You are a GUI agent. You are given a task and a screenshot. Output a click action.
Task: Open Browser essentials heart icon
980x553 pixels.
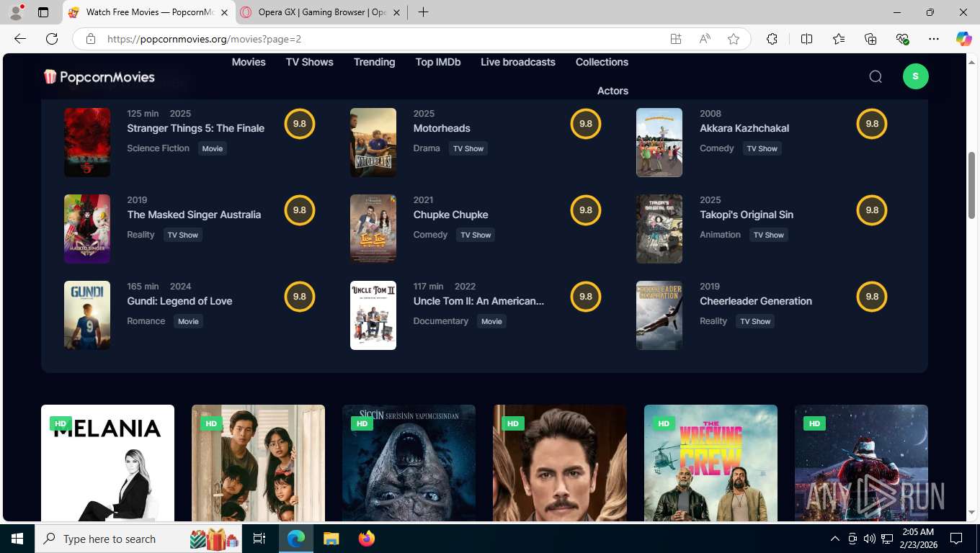903,39
